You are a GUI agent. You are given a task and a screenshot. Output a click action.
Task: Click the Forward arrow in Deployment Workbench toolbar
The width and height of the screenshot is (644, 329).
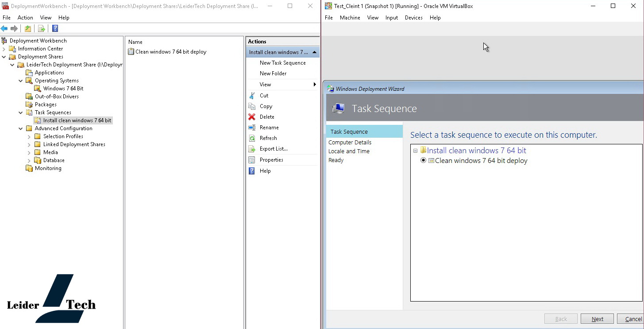pos(14,29)
